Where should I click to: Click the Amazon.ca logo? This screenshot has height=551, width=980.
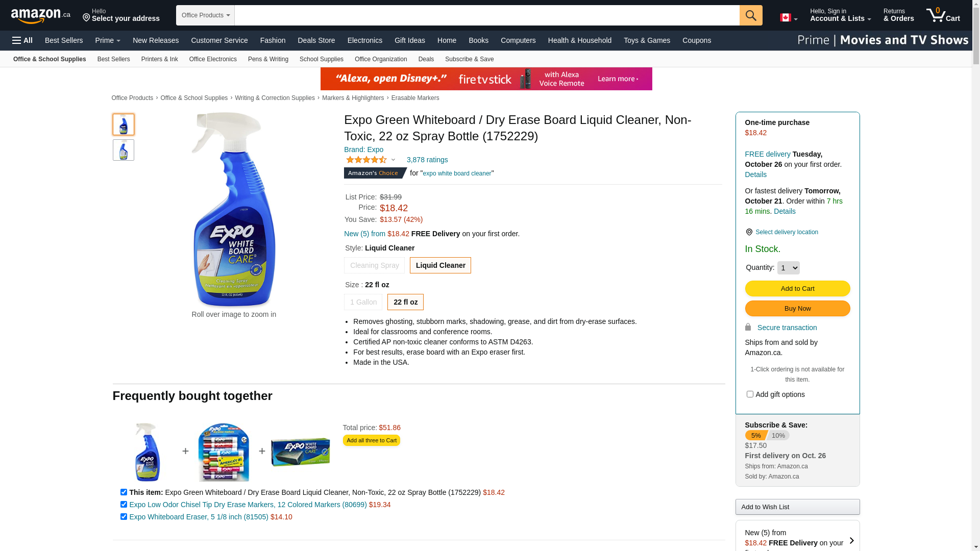coord(40,16)
